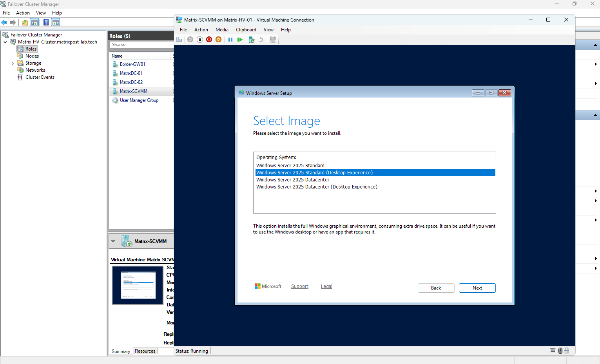This screenshot has height=364, width=600.
Task: Open the VM Connection Action menu
Action: point(201,30)
